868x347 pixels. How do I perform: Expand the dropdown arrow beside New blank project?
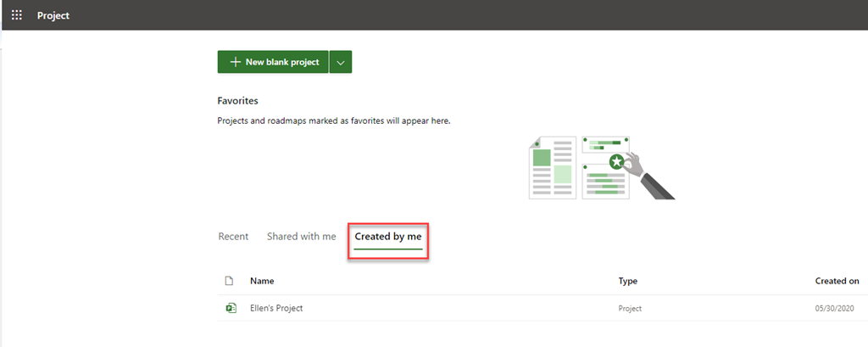(340, 62)
